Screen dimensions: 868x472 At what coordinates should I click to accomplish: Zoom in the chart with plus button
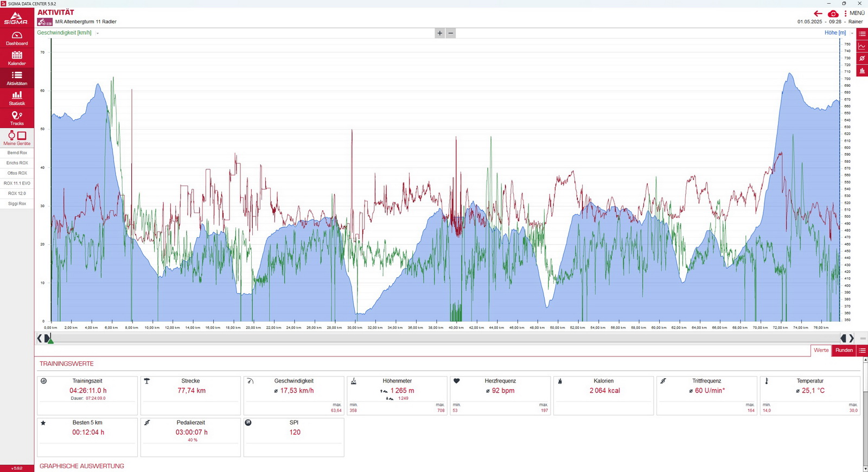pos(439,33)
